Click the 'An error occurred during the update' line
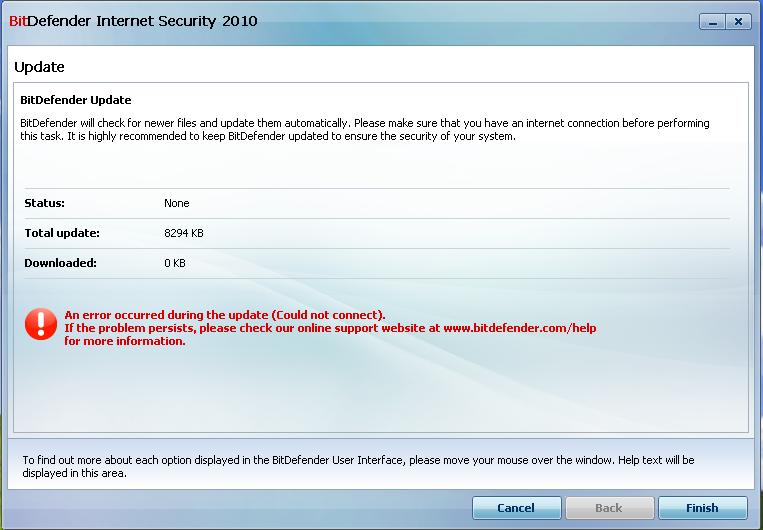 (225, 315)
